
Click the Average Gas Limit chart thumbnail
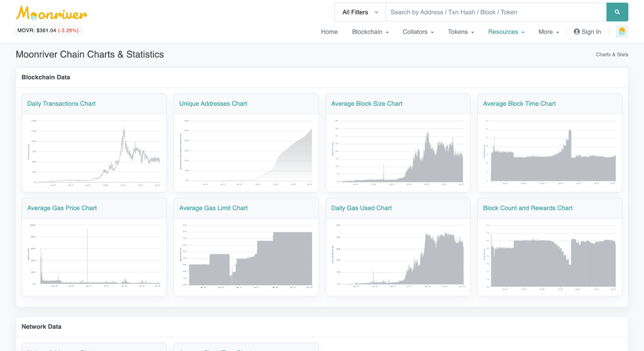click(x=246, y=256)
